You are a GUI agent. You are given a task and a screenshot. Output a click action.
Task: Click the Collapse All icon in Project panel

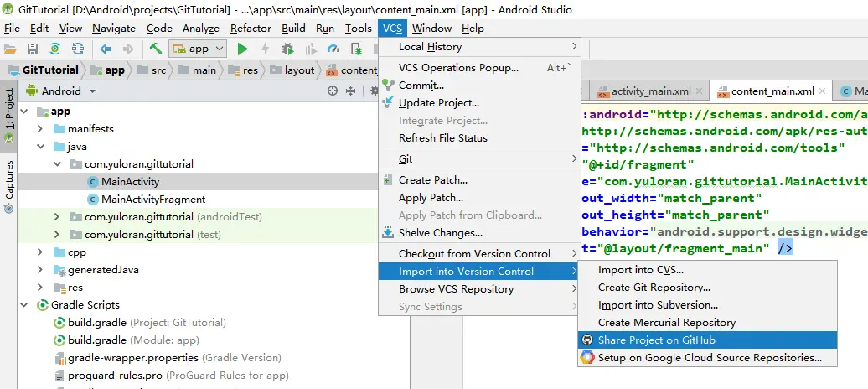(x=350, y=91)
